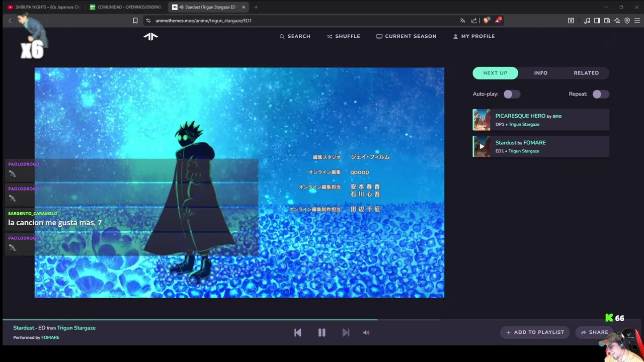Image resolution: width=644 pixels, height=362 pixels.
Task: Click Add to Playlist button
Action: click(x=535, y=332)
